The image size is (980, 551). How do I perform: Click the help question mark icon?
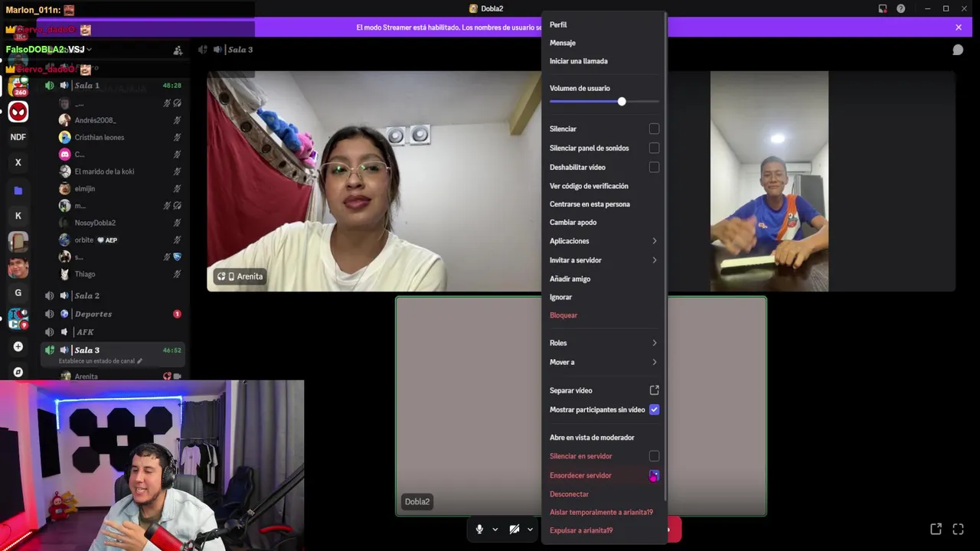click(900, 8)
